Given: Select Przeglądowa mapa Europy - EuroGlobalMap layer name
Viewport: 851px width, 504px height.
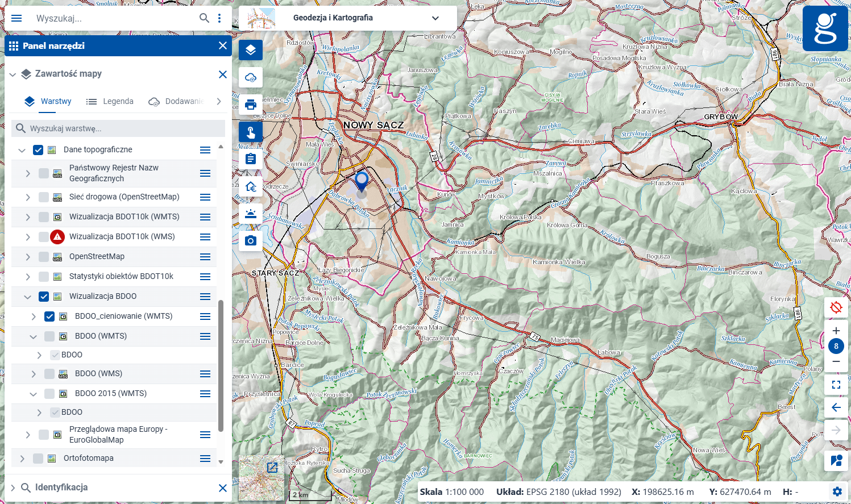Looking at the screenshot, I should click(x=118, y=435).
